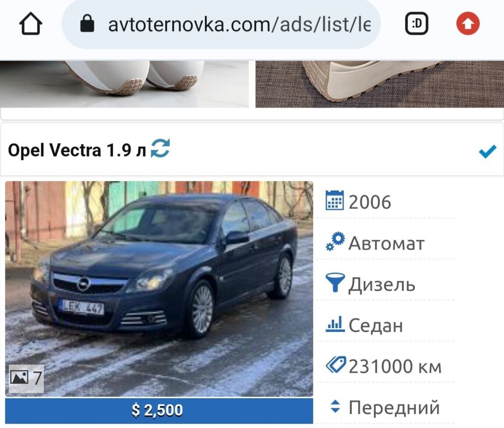Click the up-down arrows beside Передний
This screenshot has width=504, height=428.
pyautogui.click(x=335, y=406)
